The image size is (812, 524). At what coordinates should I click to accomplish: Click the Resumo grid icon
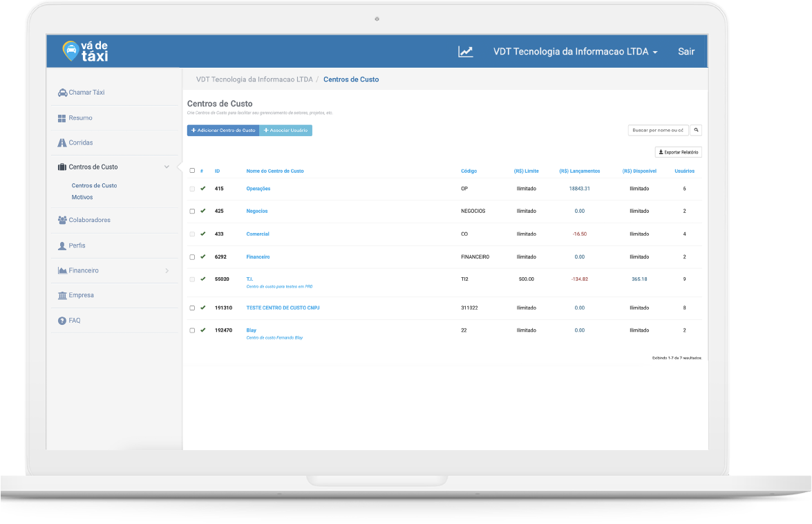click(x=62, y=118)
